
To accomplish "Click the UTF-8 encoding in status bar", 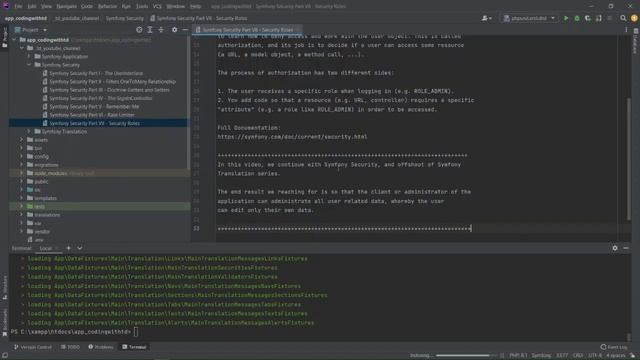I will coord(595,356).
